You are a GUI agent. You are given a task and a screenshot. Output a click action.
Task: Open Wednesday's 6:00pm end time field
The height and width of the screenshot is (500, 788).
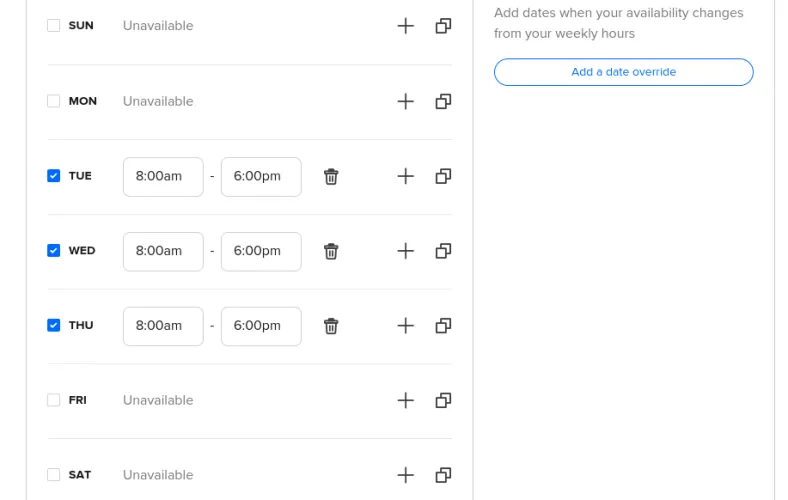point(261,251)
